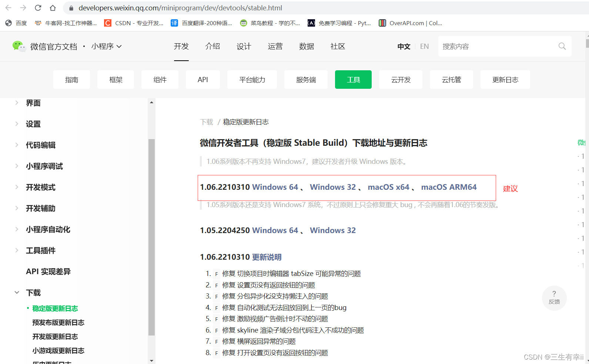Click the address bar lock icon

click(x=71, y=8)
